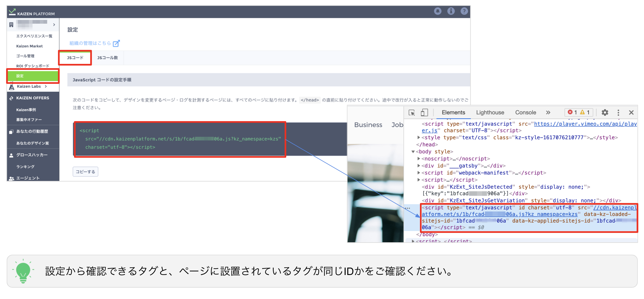Open DevTools settings gear

pyautogui.click(x=605, y=112)
